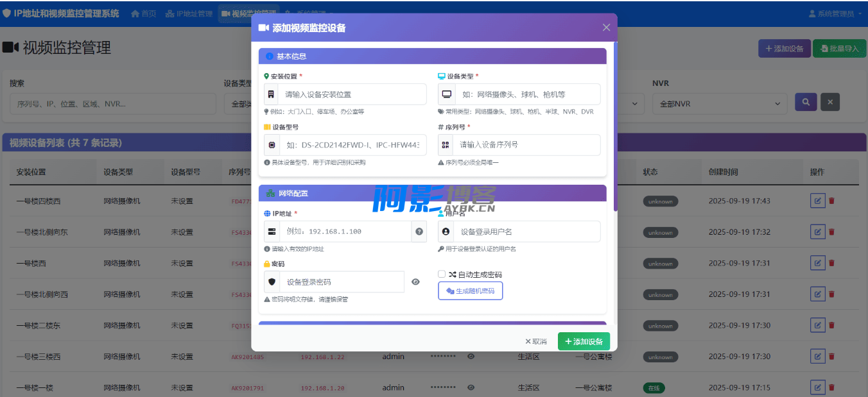Click the gray X clear-filter button
Viewport: 868px width, 397px height.
coord(830,102)
